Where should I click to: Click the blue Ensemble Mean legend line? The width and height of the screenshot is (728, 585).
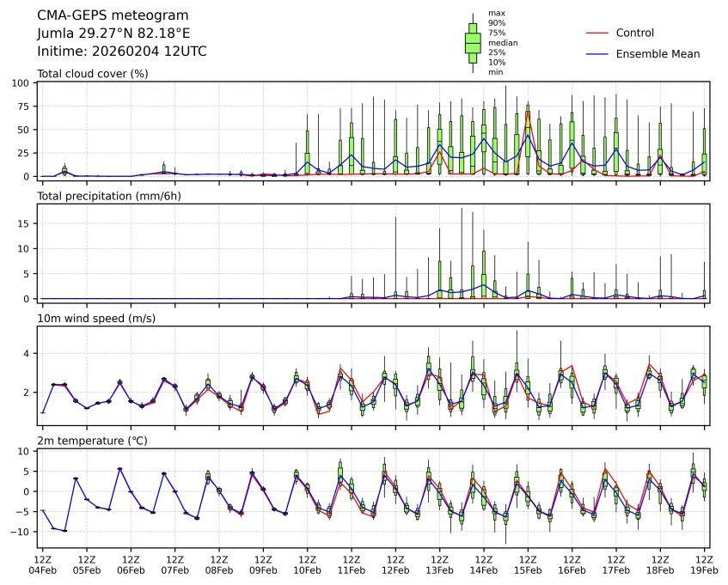[596, 54]
